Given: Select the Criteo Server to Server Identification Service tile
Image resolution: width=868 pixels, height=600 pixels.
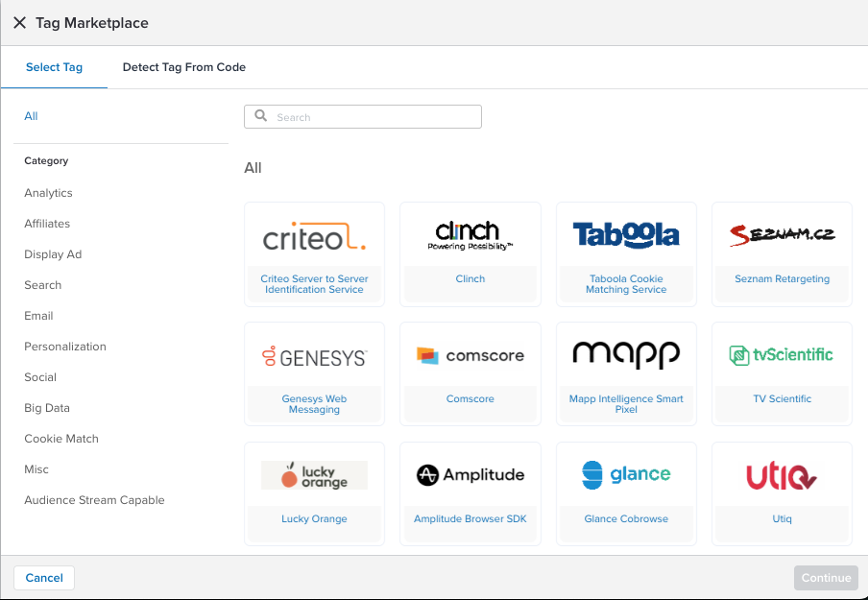Looking at the screenshot, I should tap(314, 253).
